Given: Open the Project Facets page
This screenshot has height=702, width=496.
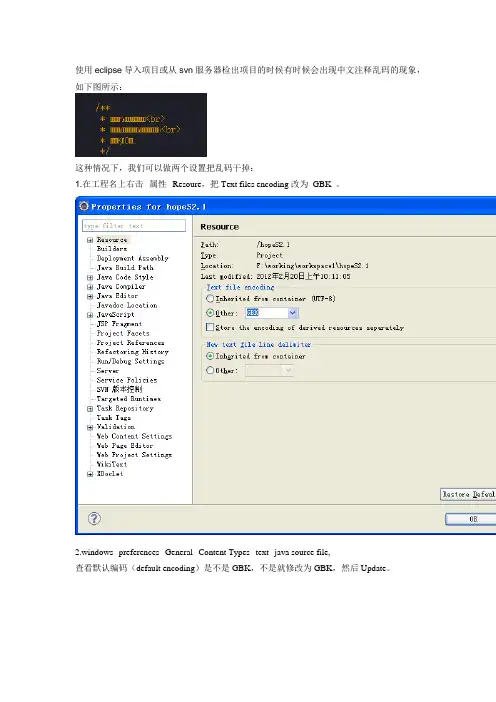Looking at the screenshot, I should click(x=123, y=333).
